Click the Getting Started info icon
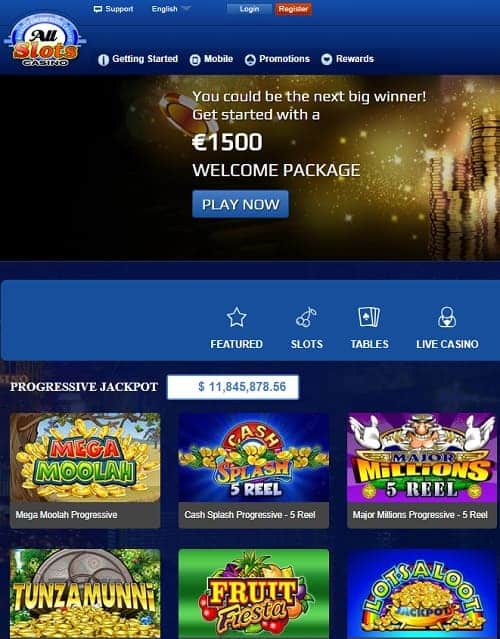This screenshot has height=639, width=500. click(104, 60)
